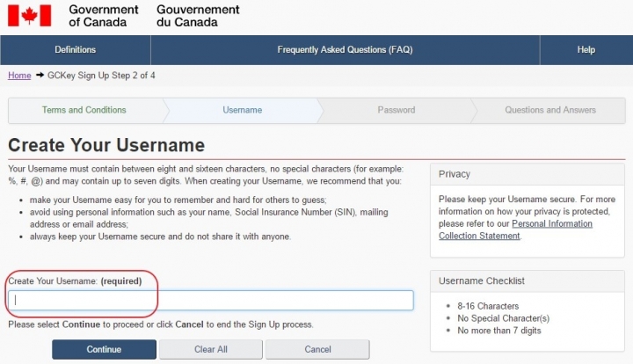Click the Privacy panel header
The height and width of the screenshot is (364, 633).
click(x=527, y=174)
